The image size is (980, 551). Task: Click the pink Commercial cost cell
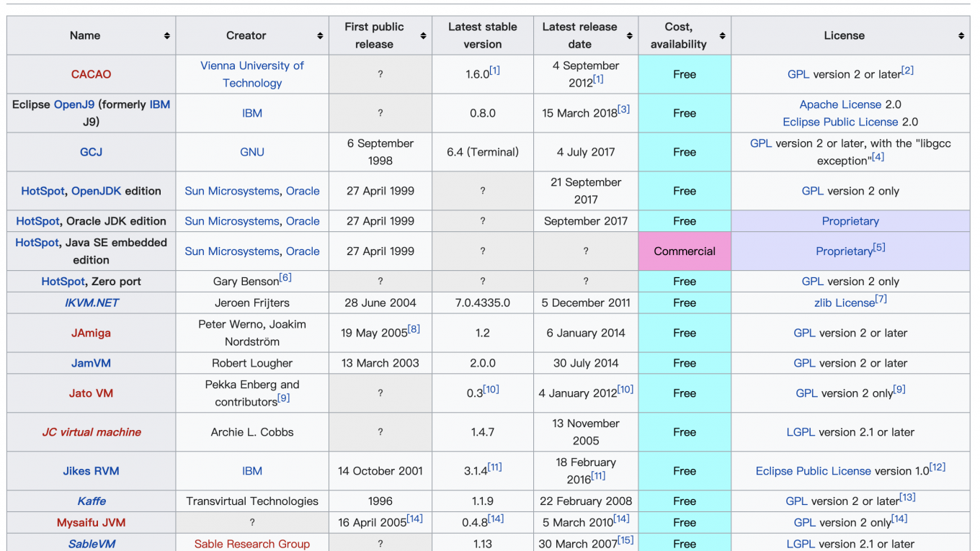click(684, 251)
